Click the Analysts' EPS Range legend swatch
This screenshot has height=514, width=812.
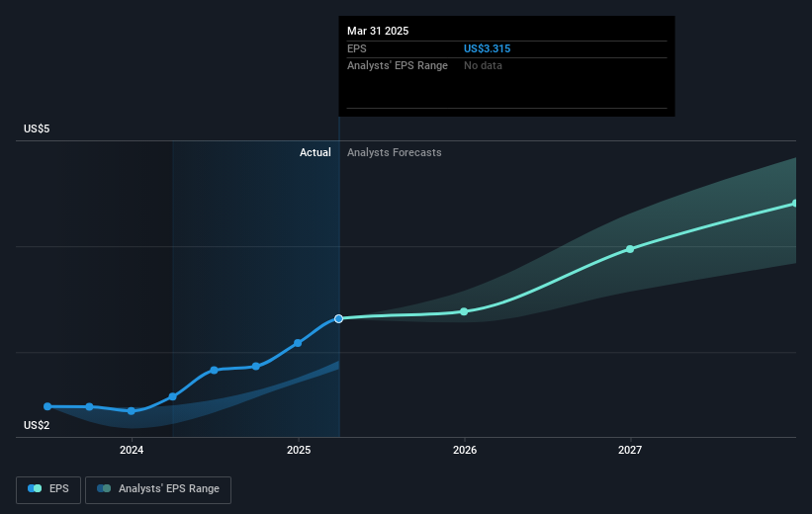click(104, 488)
